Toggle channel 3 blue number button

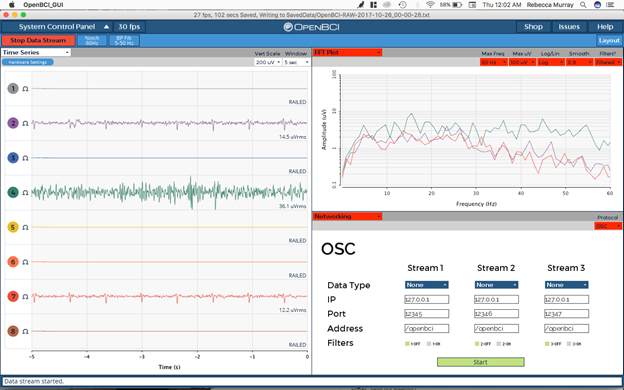pyautogui.click(x=13, y=158)
